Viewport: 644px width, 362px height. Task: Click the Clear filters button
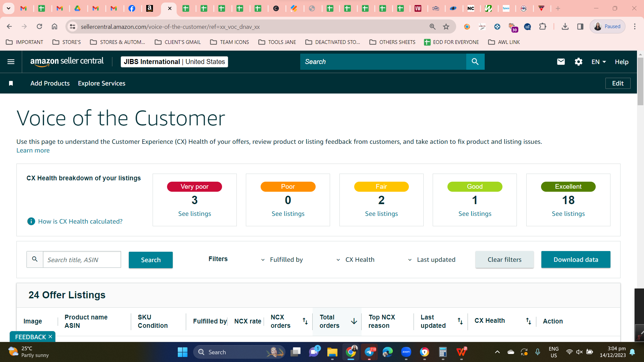coord(504,259)
